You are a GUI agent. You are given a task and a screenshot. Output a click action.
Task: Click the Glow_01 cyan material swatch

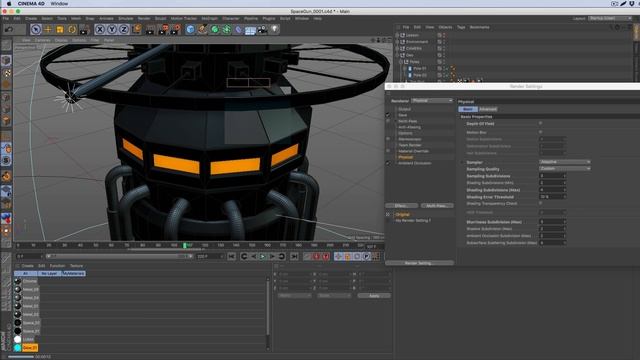(18, 348)
